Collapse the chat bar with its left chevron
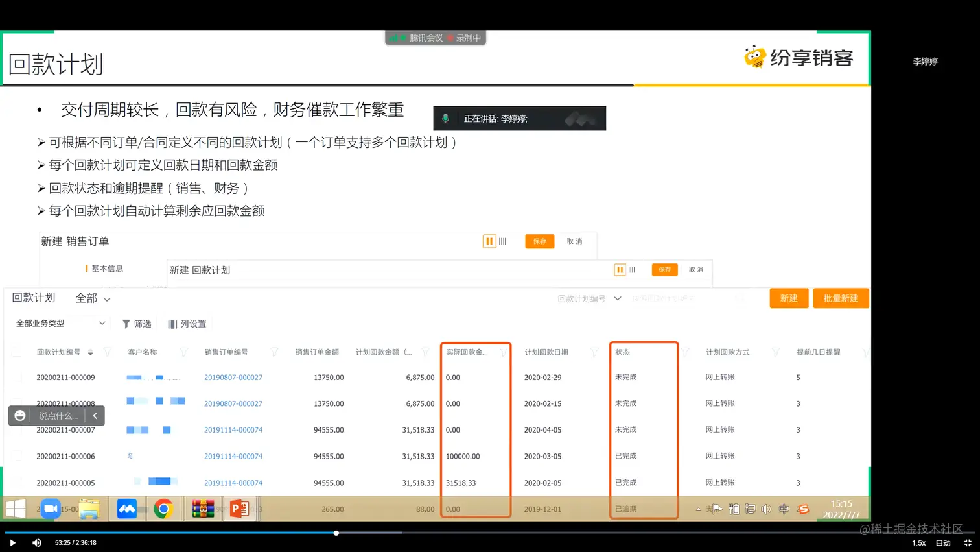 tap(95, 416)
